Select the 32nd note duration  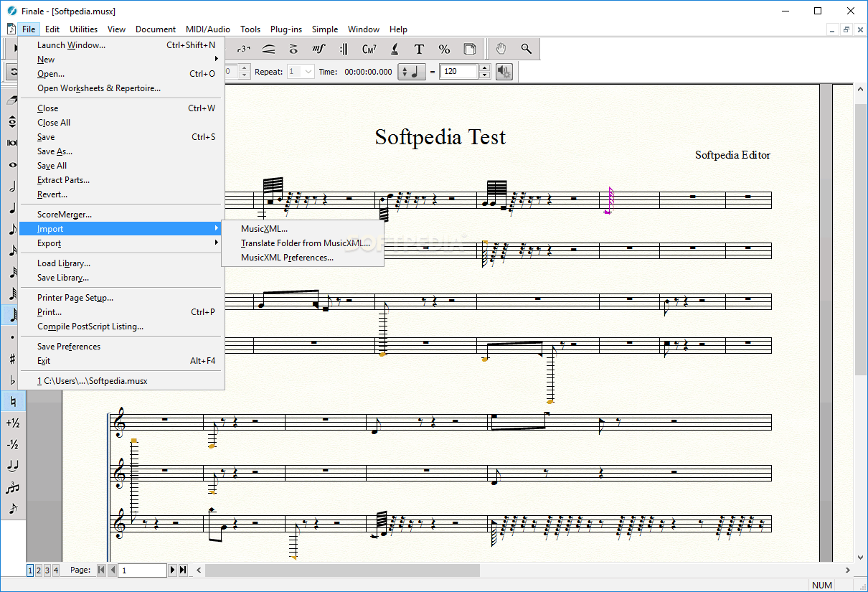tap(12, 272)
